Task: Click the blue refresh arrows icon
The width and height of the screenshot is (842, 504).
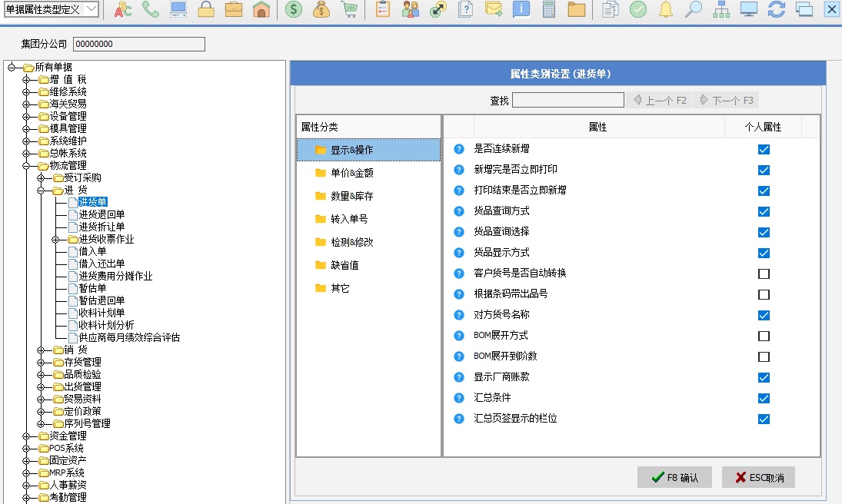Action: tap(777, 9)
